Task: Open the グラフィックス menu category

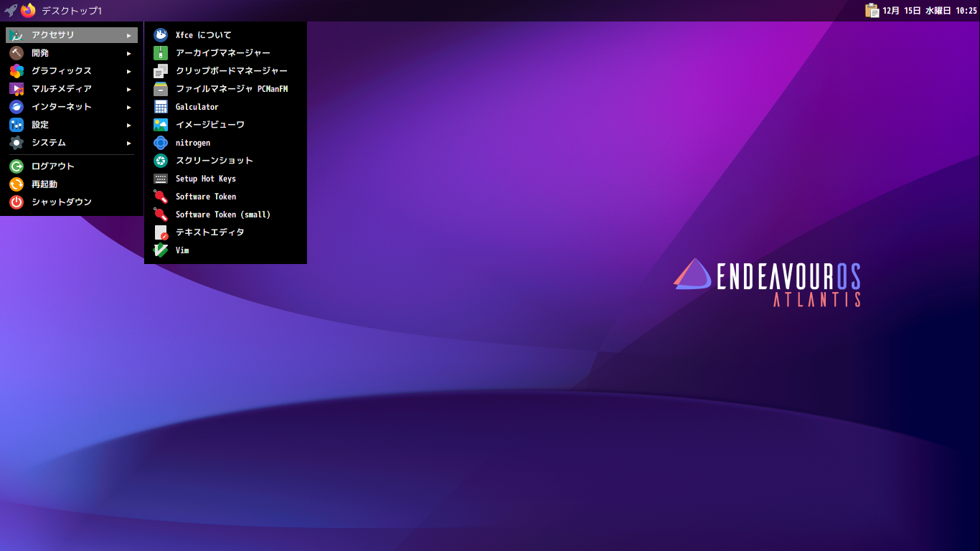Action: click(72, 71)
